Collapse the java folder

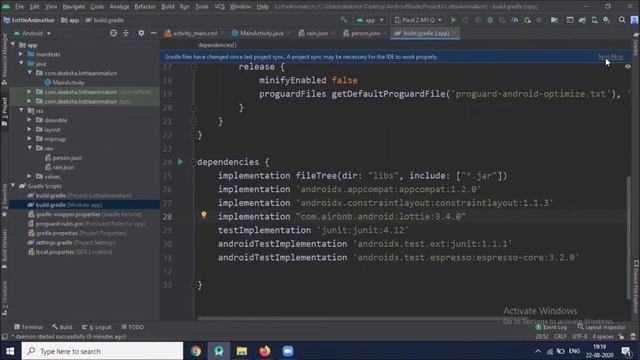(x=21, y=63)
